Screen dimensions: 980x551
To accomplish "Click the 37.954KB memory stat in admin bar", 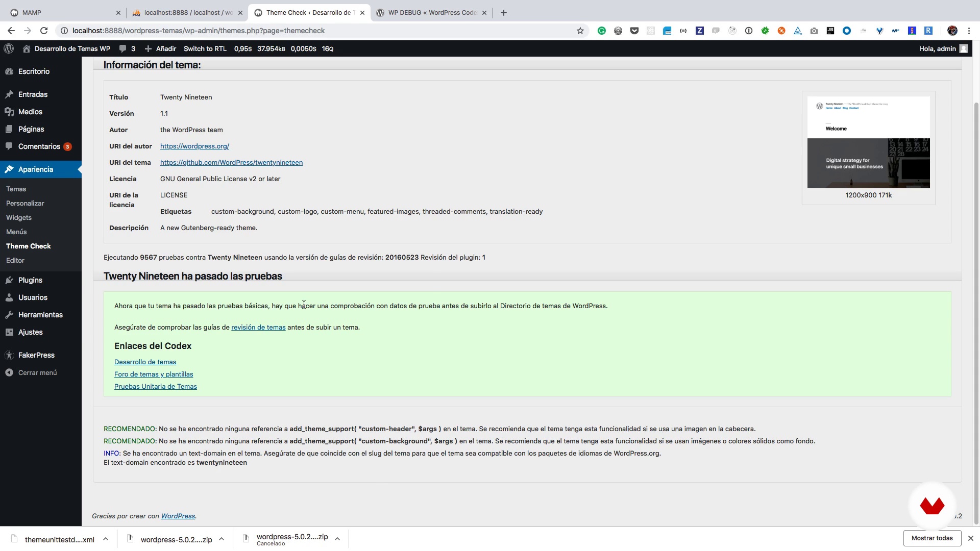I will (271, 48).
